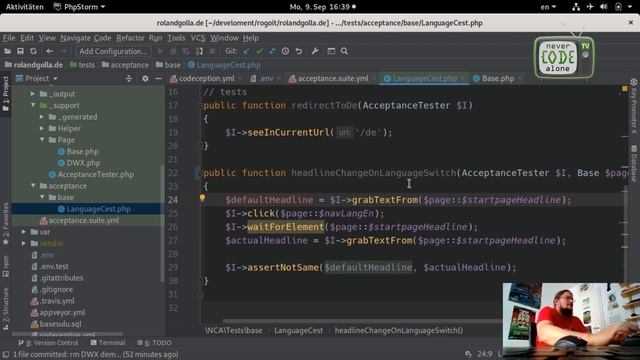
Task: Open the Structure side panel
Action: [6, 309]
